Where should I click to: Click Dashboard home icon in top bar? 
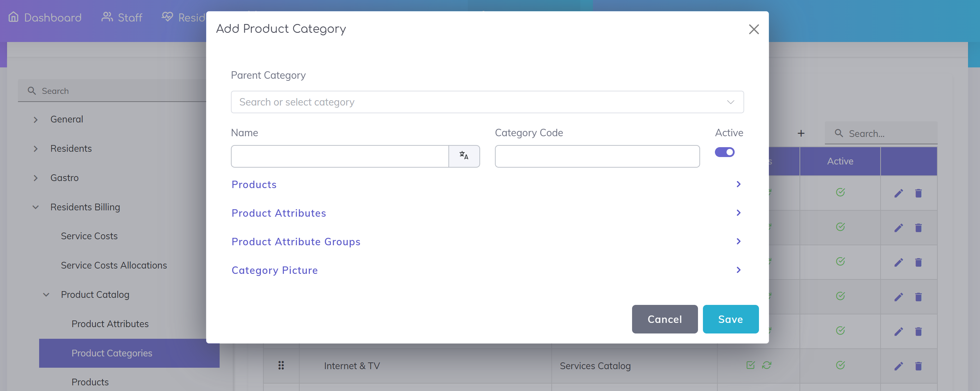click(13, 17)
